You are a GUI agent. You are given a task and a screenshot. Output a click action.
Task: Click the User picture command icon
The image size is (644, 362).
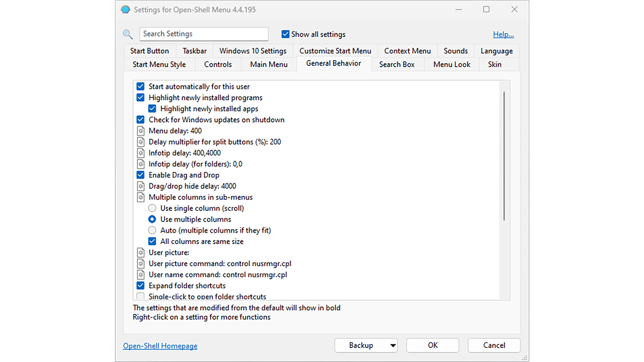pos(141,263)
